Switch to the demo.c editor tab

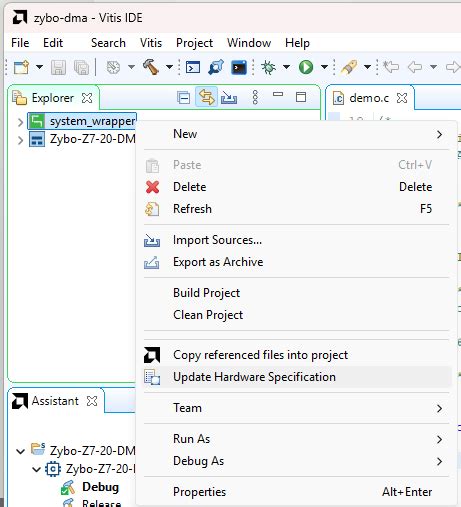[369, 98]
